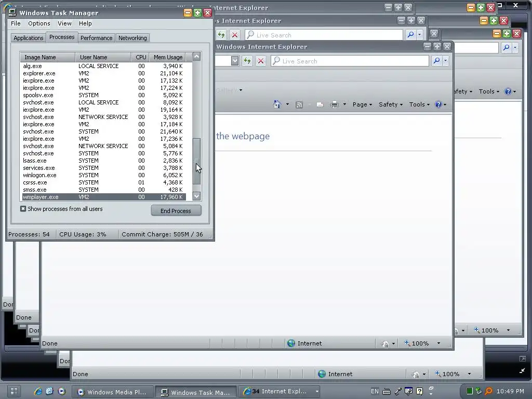Click Live Search box in front IE window
The image size is (532, 399).
point(350,61)
